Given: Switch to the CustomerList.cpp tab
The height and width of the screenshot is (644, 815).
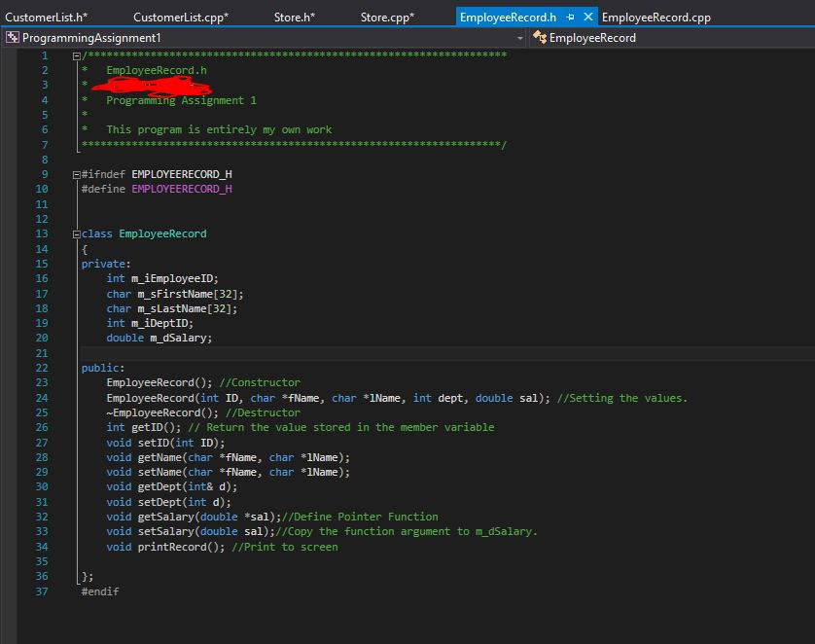Looking at the screenshot, I should pyautogui.click(x=180, y=17).
